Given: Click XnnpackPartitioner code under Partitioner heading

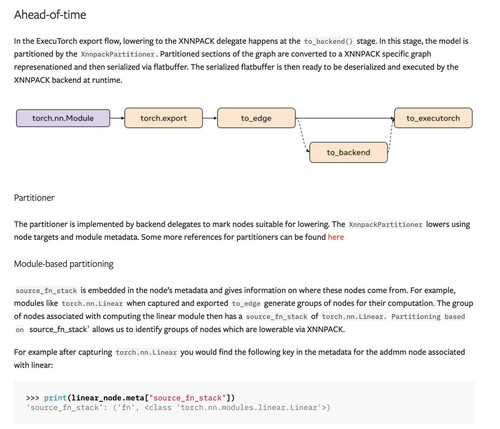Looking at the screenshot, I should [x=386, y=224].
